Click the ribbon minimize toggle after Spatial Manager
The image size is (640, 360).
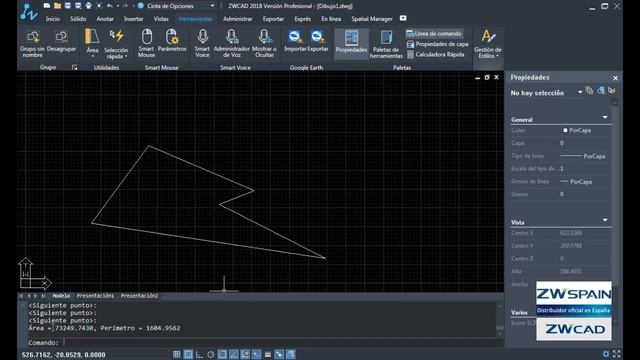403,18
